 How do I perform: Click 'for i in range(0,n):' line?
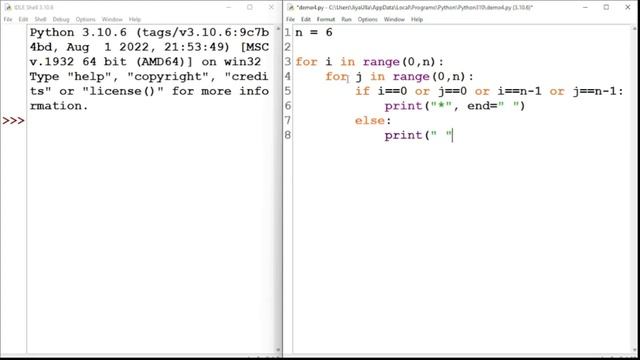(x=369, y=62)
